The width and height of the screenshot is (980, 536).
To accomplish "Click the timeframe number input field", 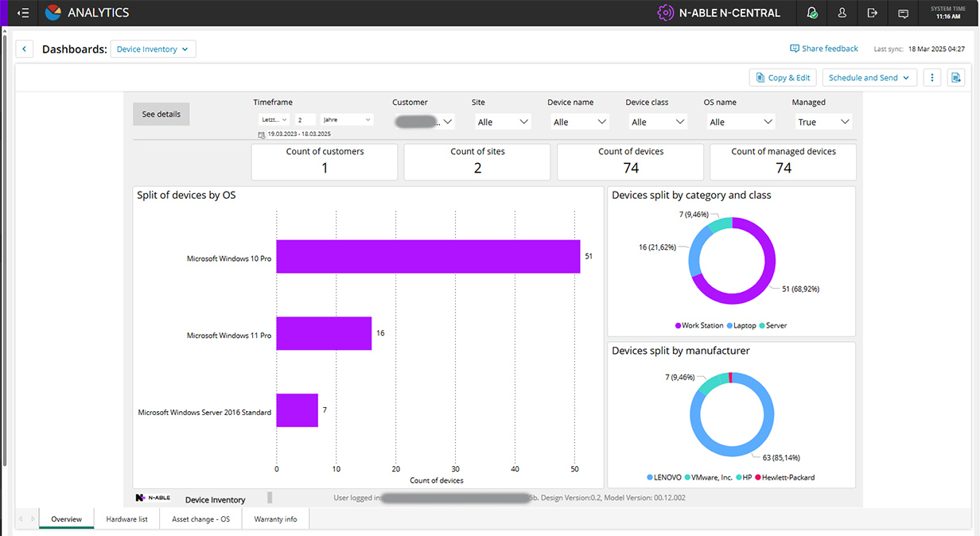I will click(305, 119).
